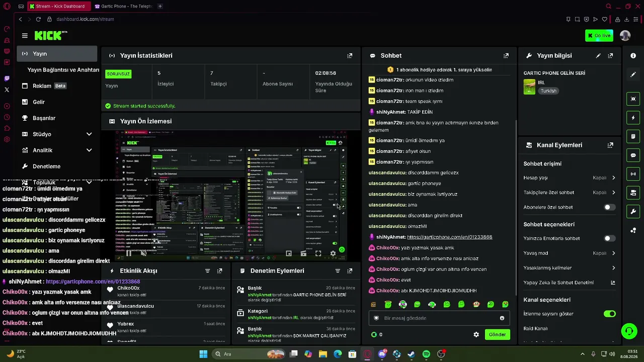Viewport: 644px width, 362px height.
Task: Toggle the broadcast stats widget in right rail
Action: click(633, 174)
